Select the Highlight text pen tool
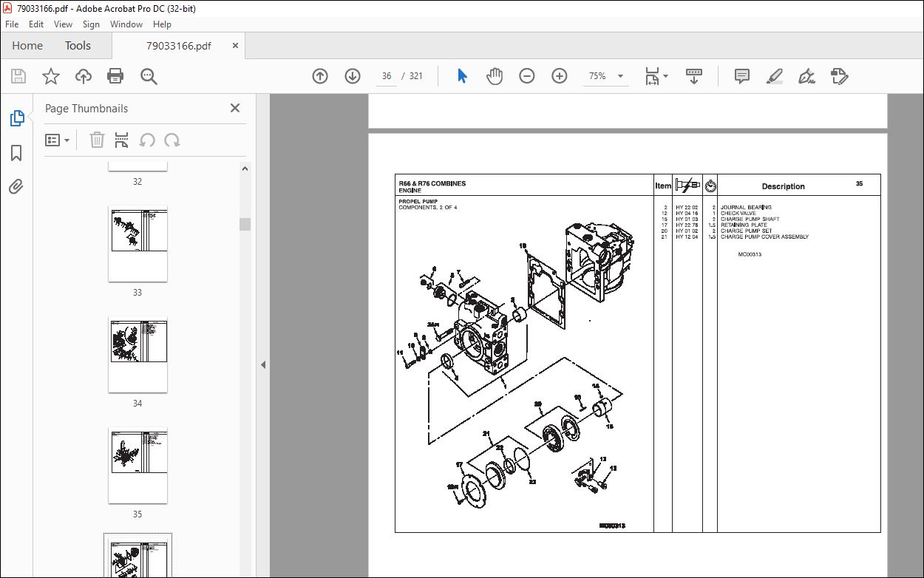The width and height of the screenshot is (924, 578). tap(775, 76)
